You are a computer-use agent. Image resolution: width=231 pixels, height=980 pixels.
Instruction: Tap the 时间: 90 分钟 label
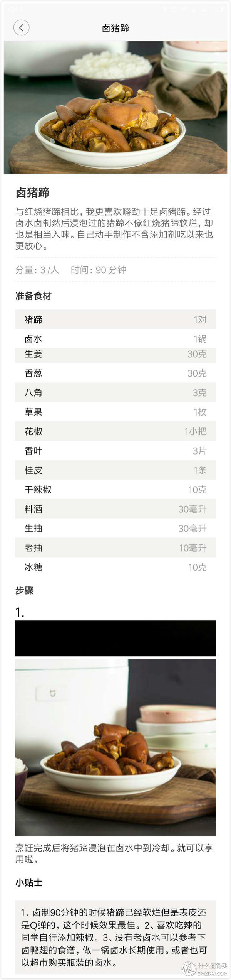click(98, 270)
